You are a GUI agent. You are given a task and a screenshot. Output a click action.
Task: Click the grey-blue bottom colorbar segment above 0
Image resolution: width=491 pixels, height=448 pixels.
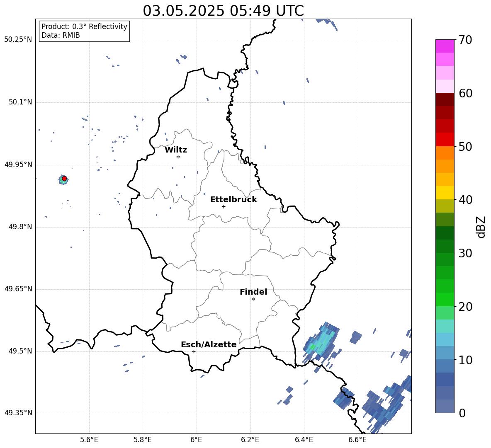[445, 406]
